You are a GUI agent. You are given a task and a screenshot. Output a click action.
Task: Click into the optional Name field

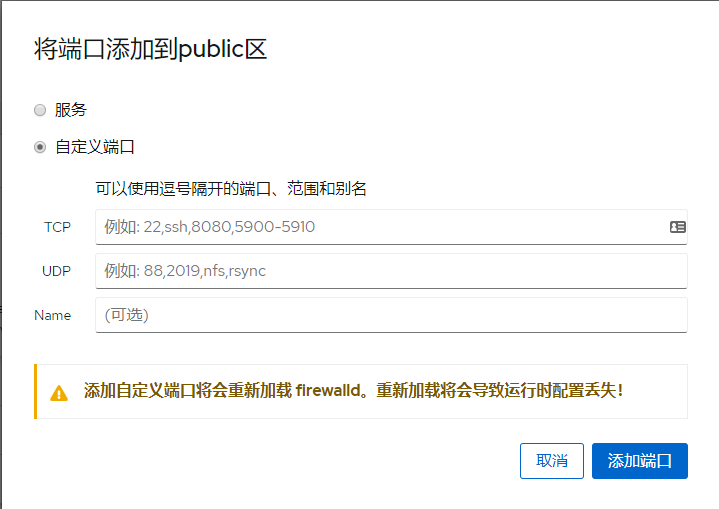click(x=390, y=315)
